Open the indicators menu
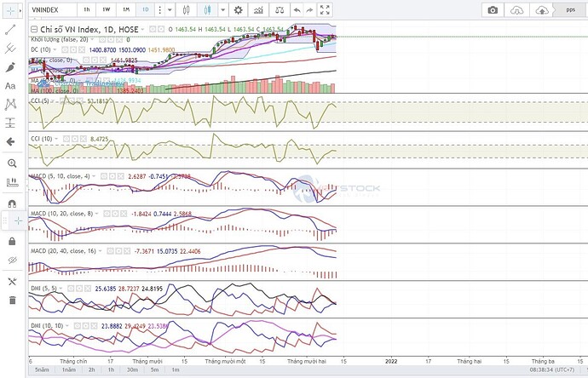 point(258,10)
